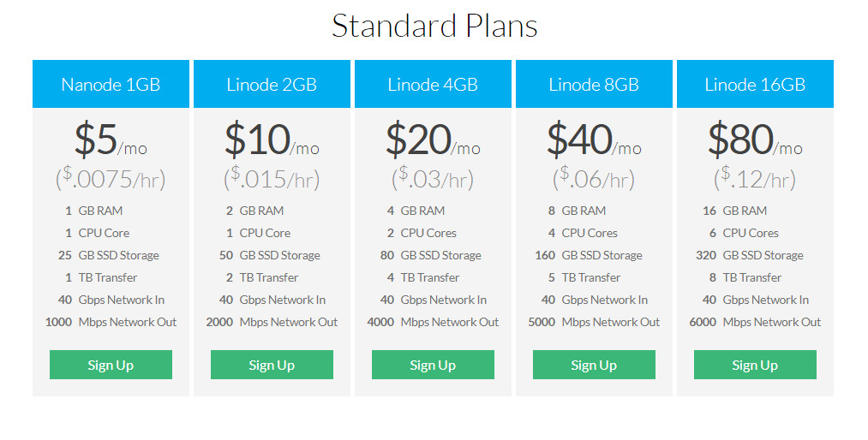Click Sign Up under Linode 8GB
This screenshot has height=440, width=868.
pos(594,365)
